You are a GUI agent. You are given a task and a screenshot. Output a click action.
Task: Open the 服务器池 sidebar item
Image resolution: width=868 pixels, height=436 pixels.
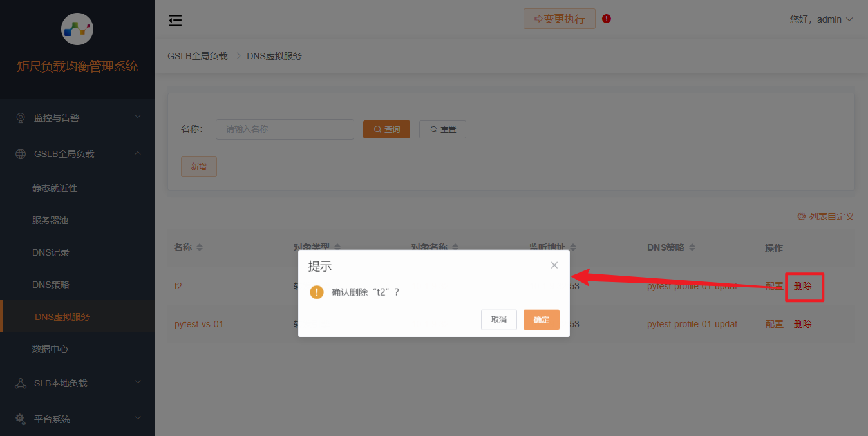[50, 220]
